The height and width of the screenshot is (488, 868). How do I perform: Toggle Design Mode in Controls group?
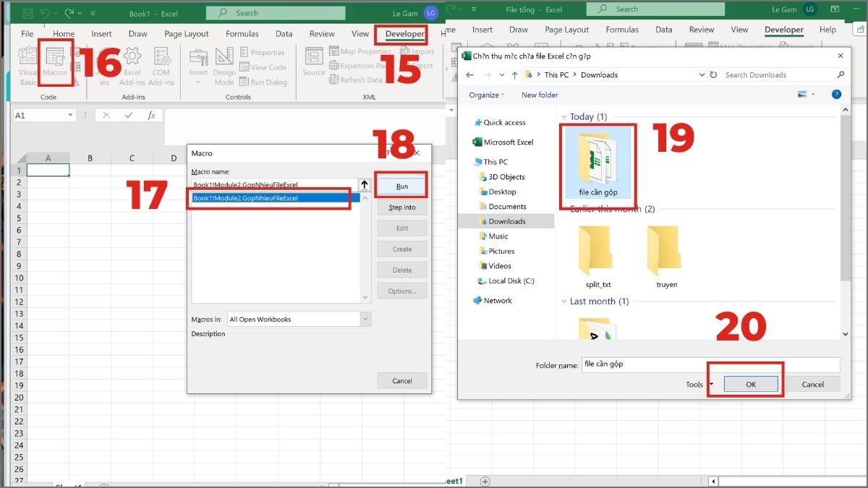click(224, 66)
